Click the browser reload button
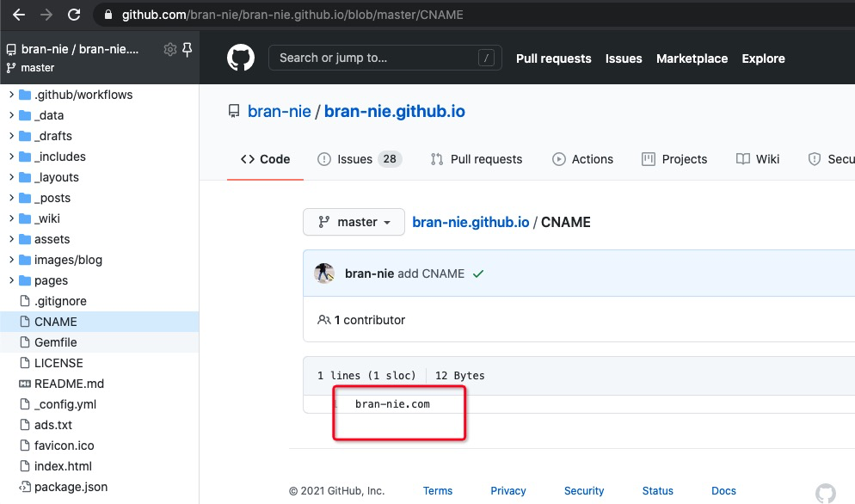This screenshot has height=504, width=855. (74, 15)
